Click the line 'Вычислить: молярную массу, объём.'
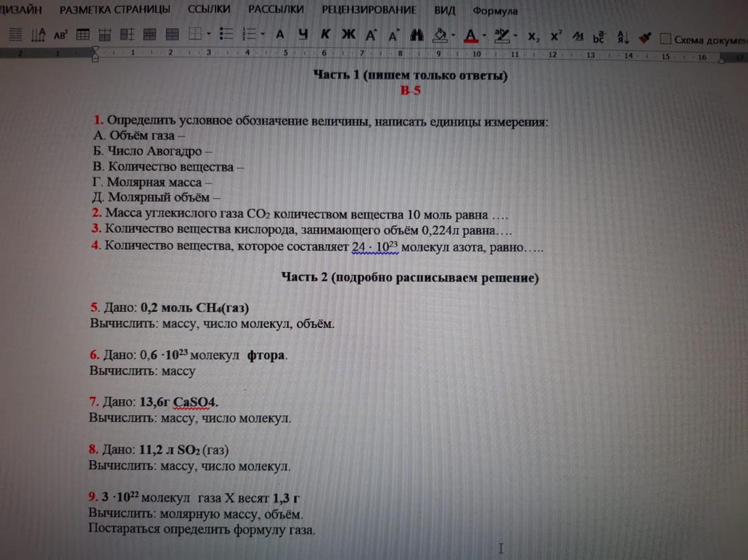The width and height of the screenshot is (748, 560). coord(196,513)
